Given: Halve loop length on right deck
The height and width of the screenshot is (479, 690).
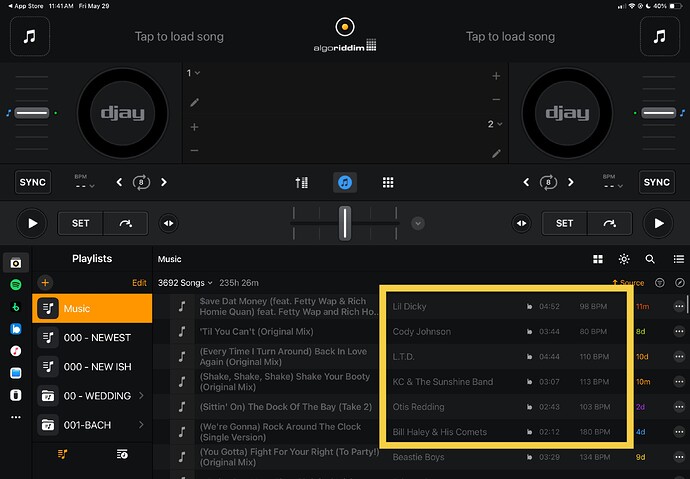Looking at the screenshot, I should tap(526, 182).
